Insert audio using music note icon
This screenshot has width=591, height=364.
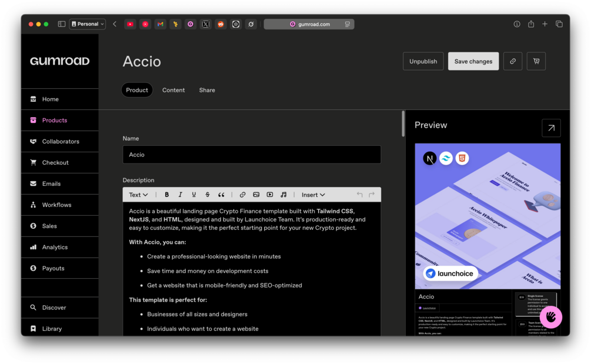[x=283, y=195]
